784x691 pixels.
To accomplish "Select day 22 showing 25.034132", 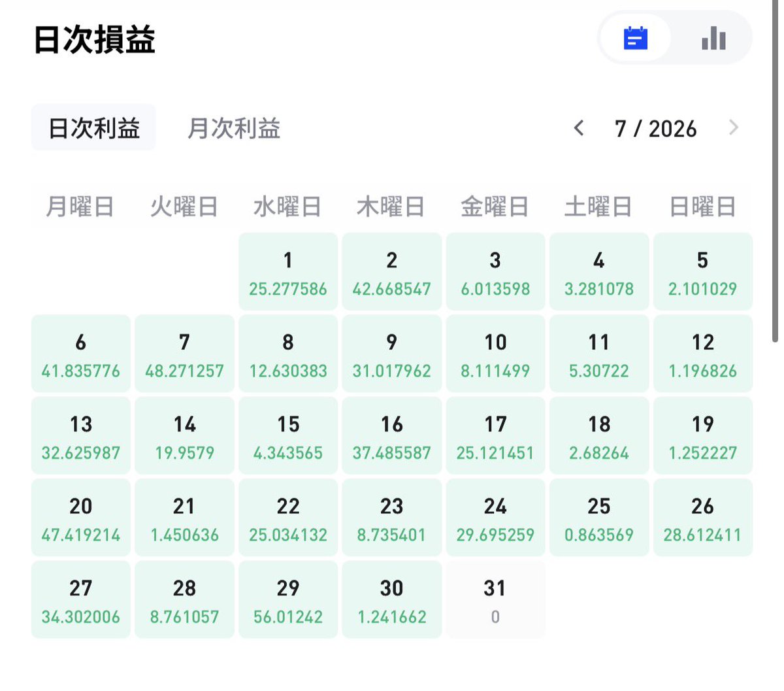I will point(288,518).
